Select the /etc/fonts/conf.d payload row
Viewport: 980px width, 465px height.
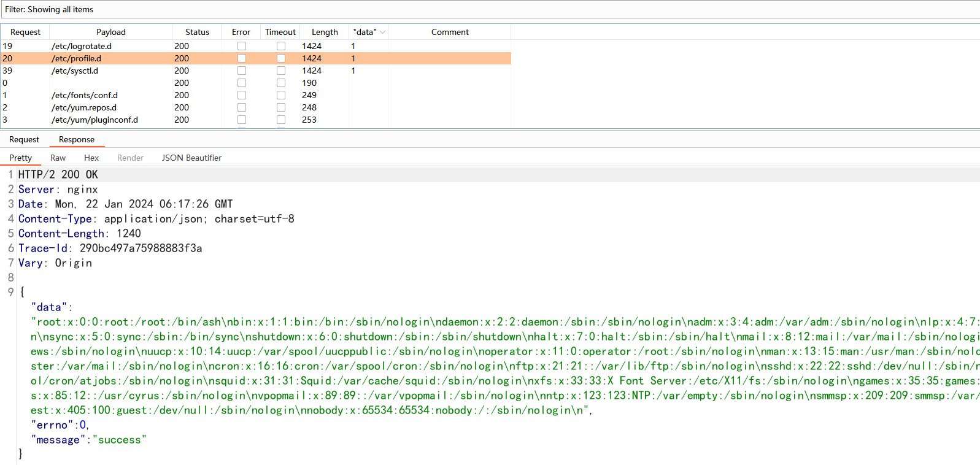pos(256,95)
